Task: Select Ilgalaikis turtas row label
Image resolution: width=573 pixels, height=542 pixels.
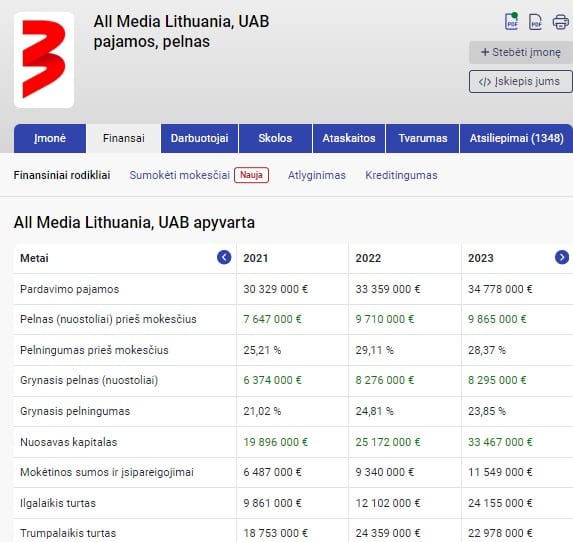Action: point(58,503)
